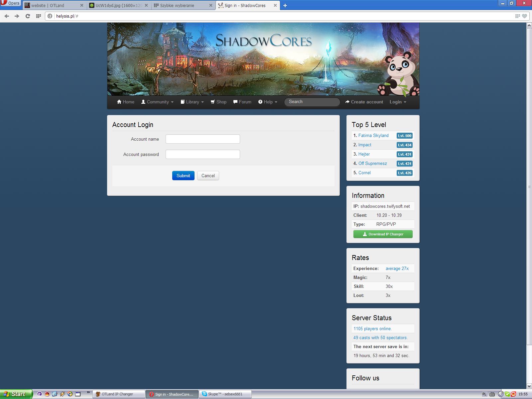Expand the Login dropdown in navbar

click(398, 102)
